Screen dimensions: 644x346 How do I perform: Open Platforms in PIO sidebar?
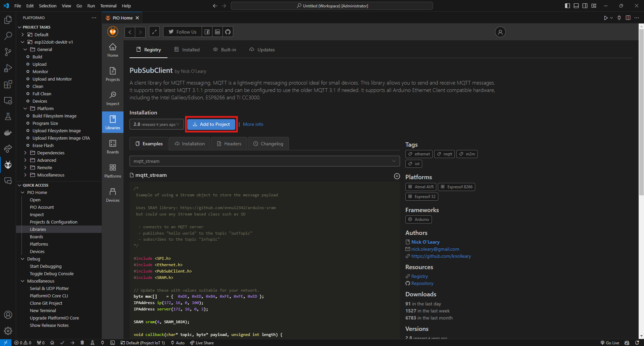coord(113,171)
